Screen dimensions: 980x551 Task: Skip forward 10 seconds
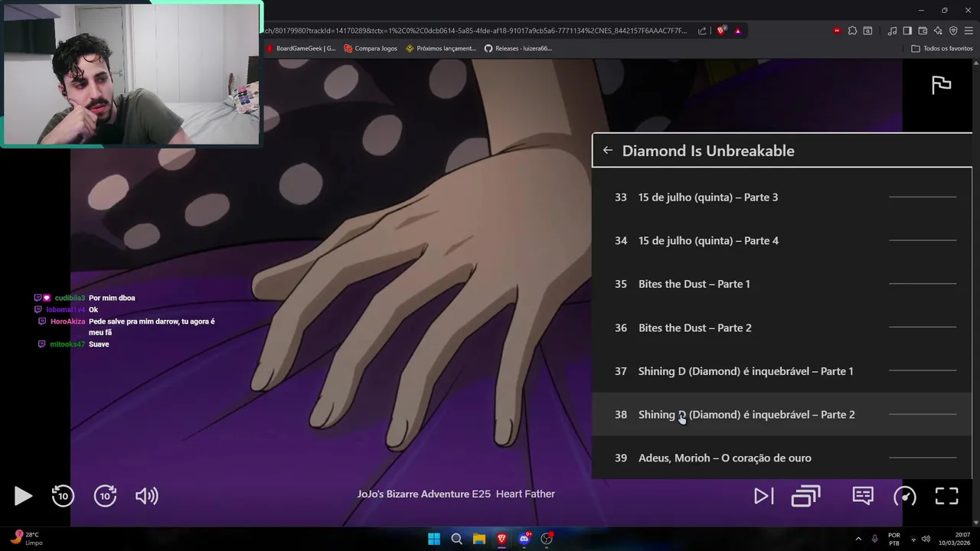click(x=105, y=496)
